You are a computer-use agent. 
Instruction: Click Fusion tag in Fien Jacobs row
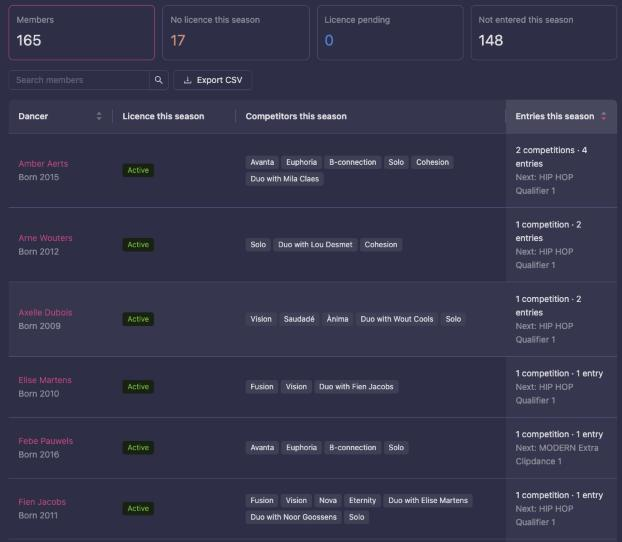tap(262, 501)
